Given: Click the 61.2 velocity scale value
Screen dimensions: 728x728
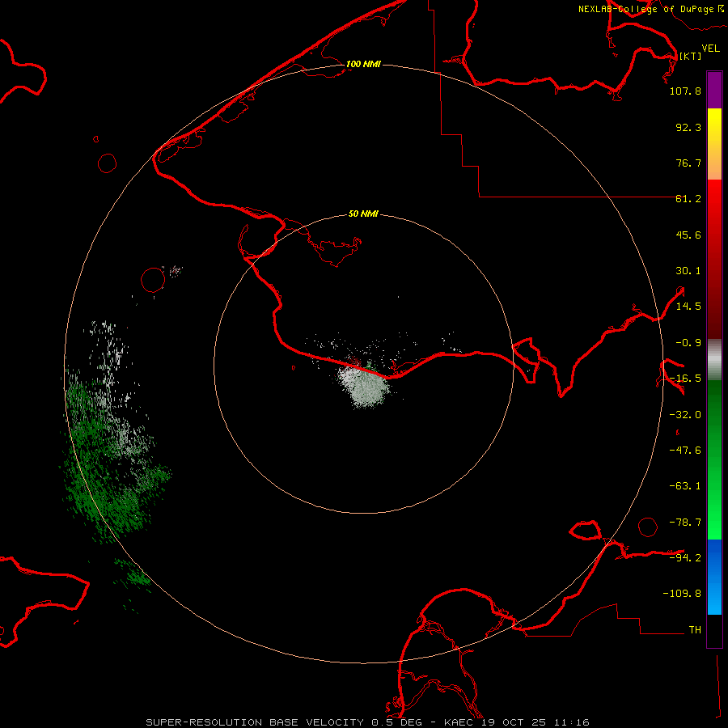Looking at the screenshot, I should (x=688, y=199).
